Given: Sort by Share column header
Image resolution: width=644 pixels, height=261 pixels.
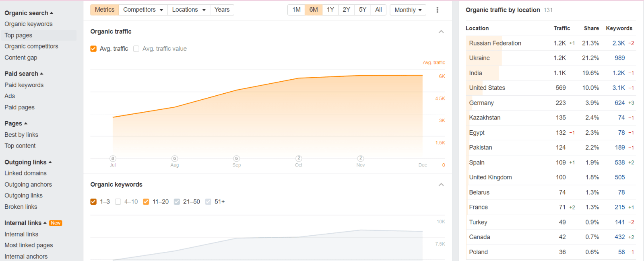Looking at the screenshot, I should click(591, 28).
